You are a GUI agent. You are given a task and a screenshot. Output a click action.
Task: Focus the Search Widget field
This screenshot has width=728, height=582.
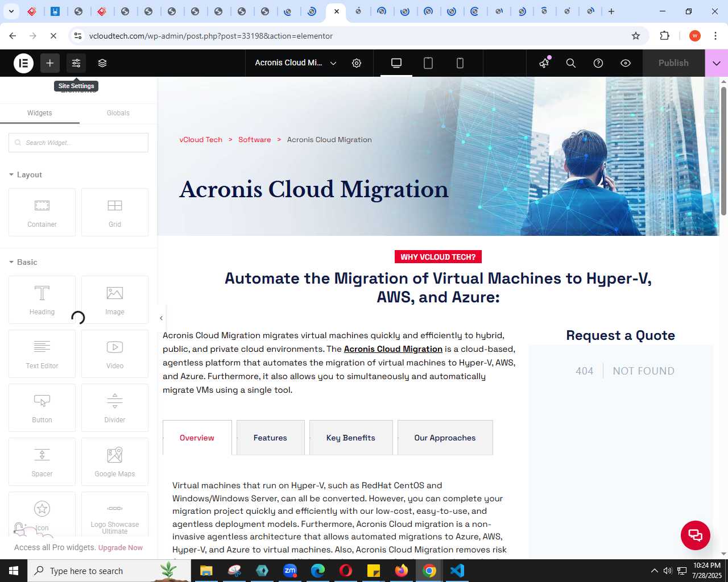[78, 143]
